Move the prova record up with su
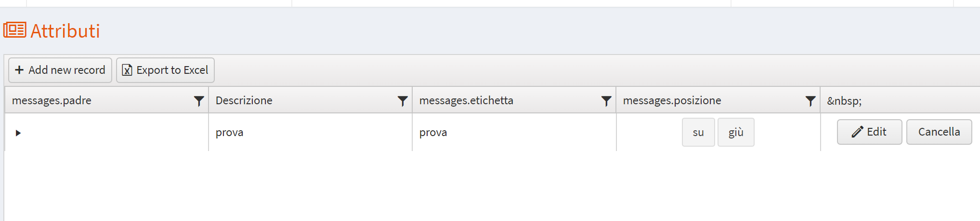Image resolution: width=980 pixels, height=221 pixels. point(698,132)
